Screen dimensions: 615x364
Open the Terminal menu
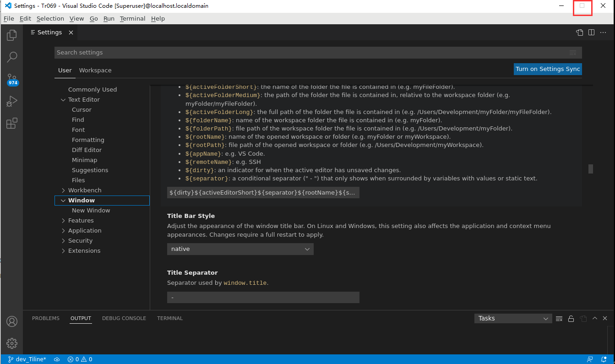132,18
